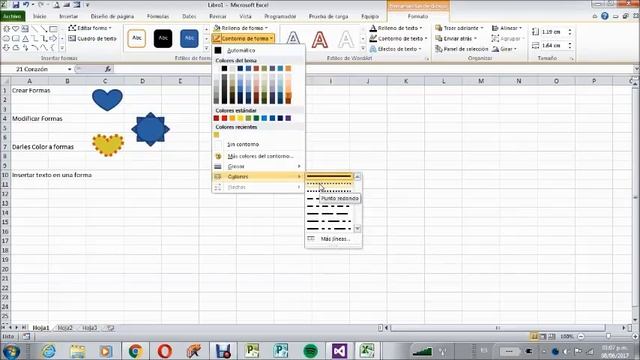Select the solid line dash style
This screenshot has height=360, width=640.
(329, 176)
